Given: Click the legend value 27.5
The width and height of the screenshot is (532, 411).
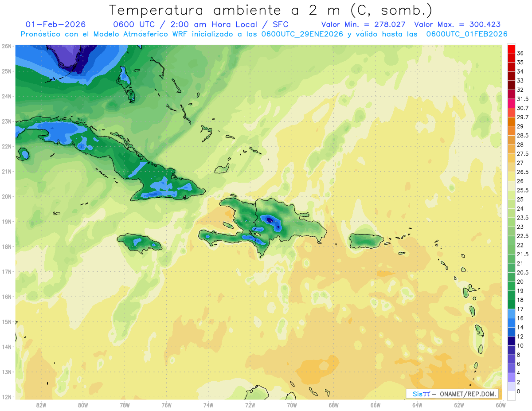Looking at the screenshot, I should pos(522,154).
